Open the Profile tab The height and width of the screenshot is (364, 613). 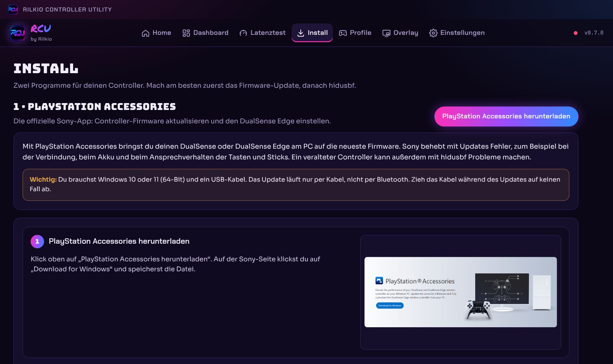point(355,33)
